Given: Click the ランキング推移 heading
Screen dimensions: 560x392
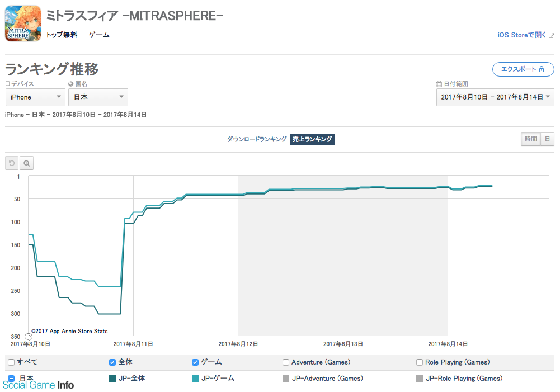Looking at the screenshot, I should pyautogui.click(x=52, y=69).
